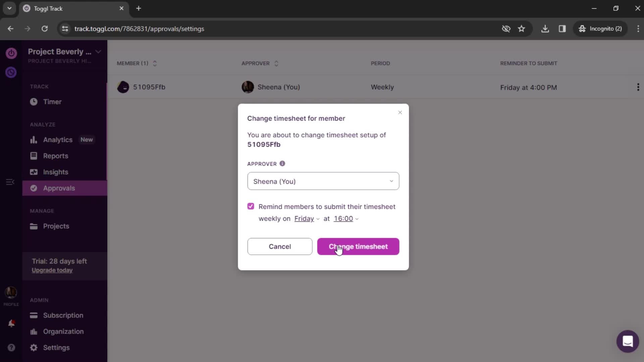This screenshot has height=362, width=644.
Task: Click the Subscription admin icon
Action: (x=34, y=315)
